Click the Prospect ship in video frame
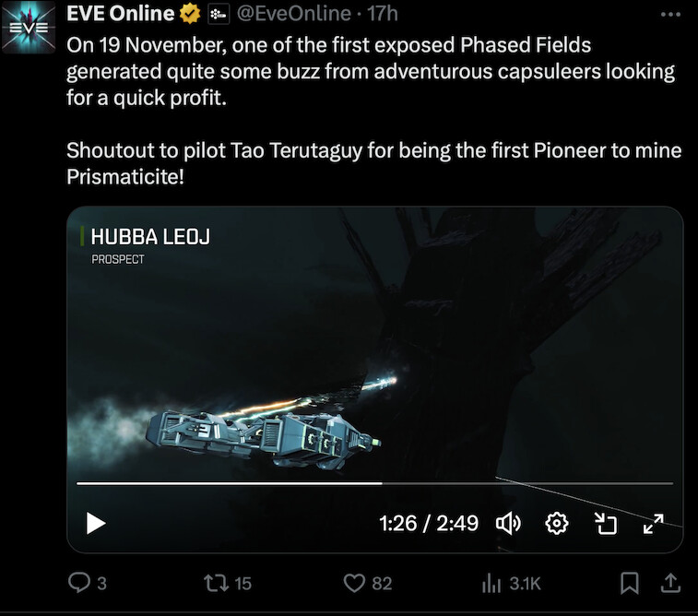This screenshot has width=698, height=616. 263,436
